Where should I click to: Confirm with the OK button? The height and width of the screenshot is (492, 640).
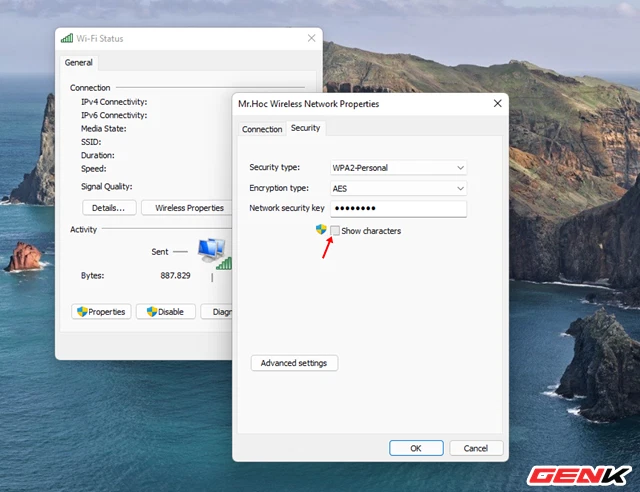415,448
